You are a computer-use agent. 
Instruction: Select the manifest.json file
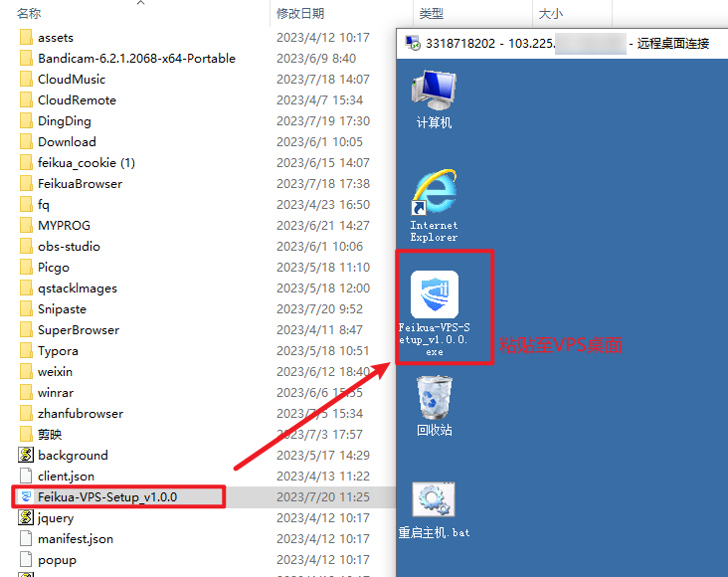(76, 538)
